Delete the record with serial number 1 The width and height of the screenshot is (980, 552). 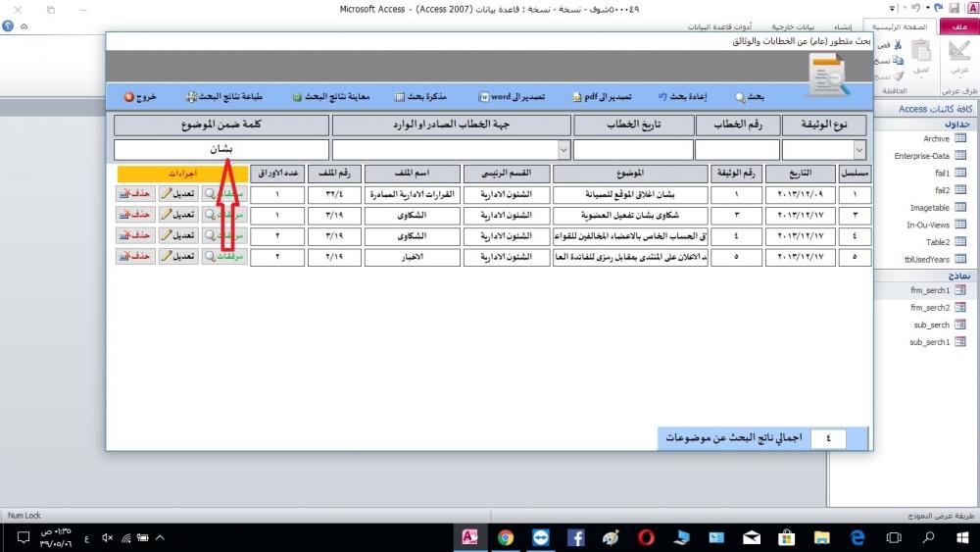[135, 194]
